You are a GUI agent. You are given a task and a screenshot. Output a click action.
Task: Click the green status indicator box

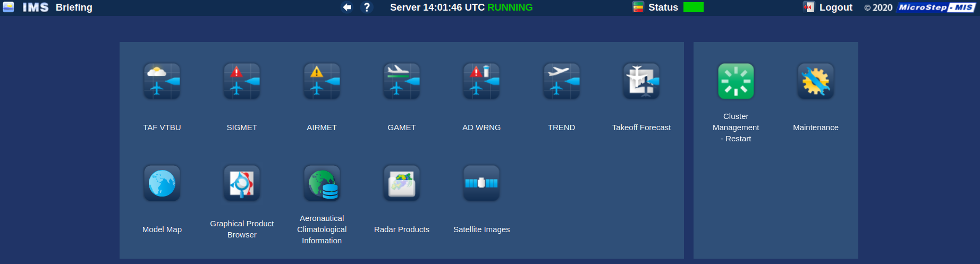(x=693, y=7)
